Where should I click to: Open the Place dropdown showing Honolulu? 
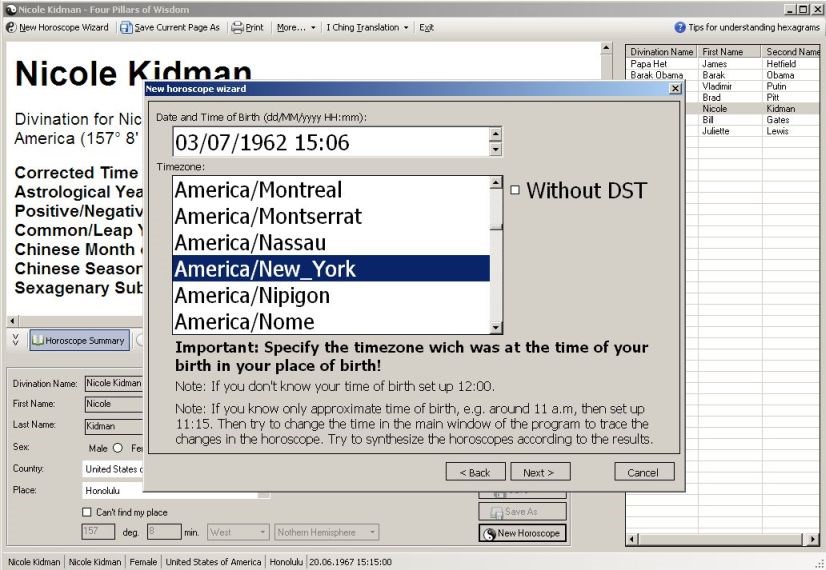[x=176, y=490]
